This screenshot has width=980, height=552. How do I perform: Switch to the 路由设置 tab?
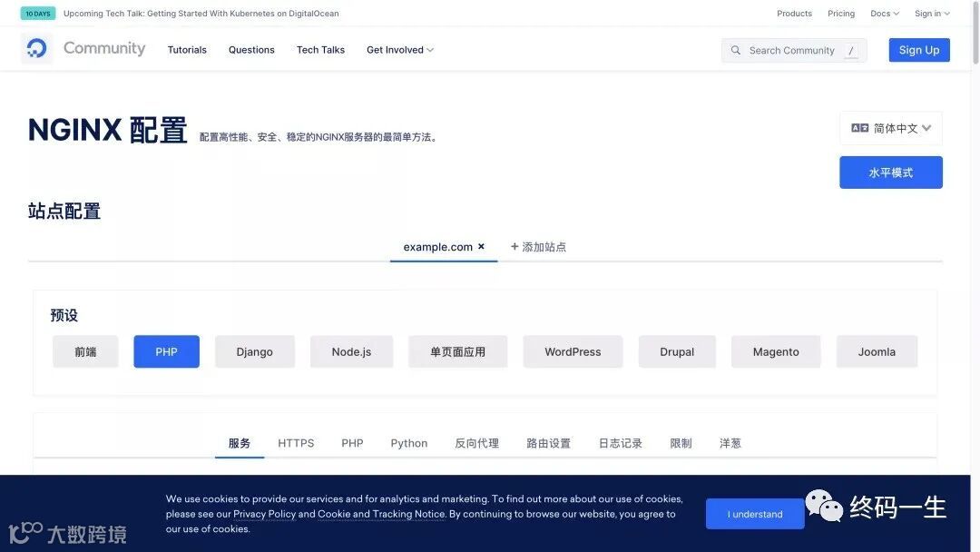[548, 443]
